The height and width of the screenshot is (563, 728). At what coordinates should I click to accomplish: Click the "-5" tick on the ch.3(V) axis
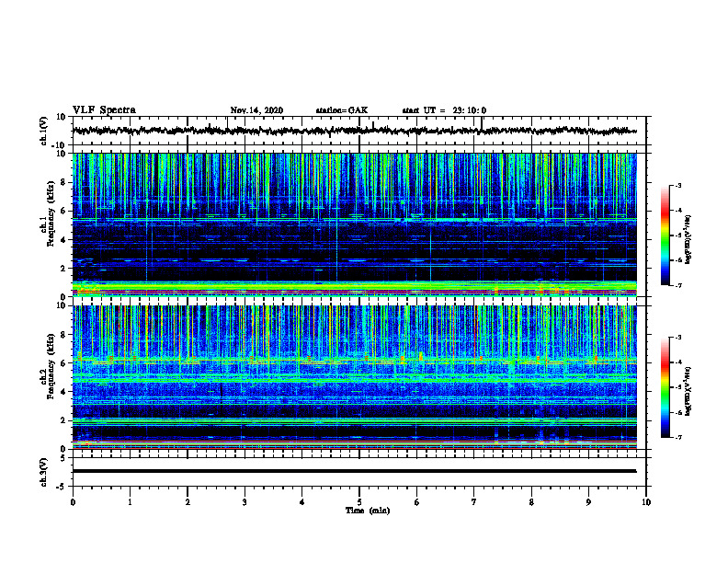(x=62, y=487)
